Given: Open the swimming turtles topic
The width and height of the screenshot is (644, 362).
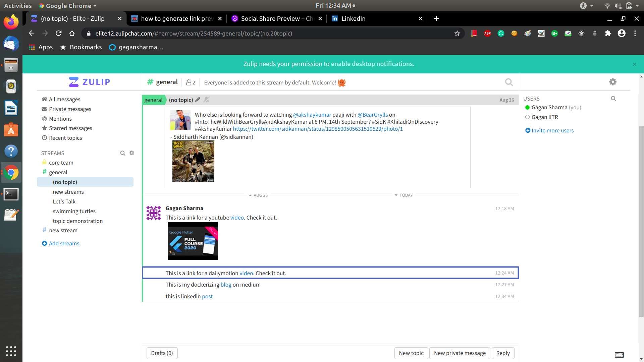Looking at the screenshot, I should [74, 211].
